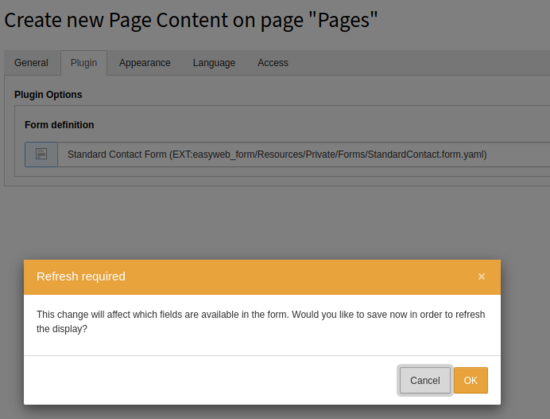
Task: Cancel the refresh dialog
Action: (x=425, y=380)
